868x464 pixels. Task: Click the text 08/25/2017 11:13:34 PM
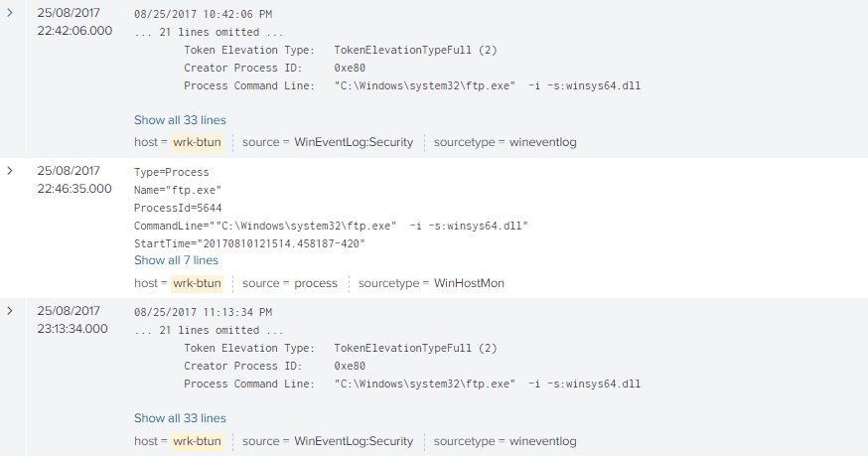click(204, 312)
